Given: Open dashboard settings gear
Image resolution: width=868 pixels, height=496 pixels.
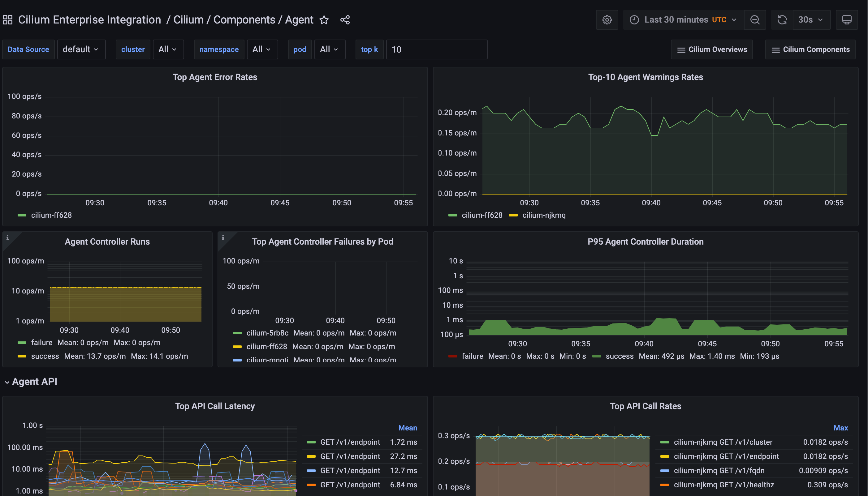Looking at the screenshot, I should pyautogui.click(x=607, y=20).
